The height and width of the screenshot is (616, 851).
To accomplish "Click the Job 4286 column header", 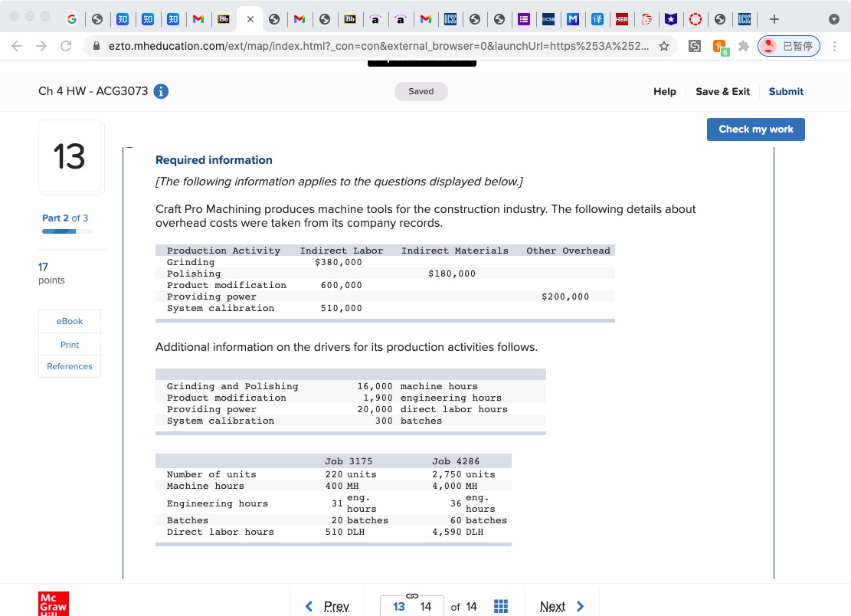I will pos(456,461).
